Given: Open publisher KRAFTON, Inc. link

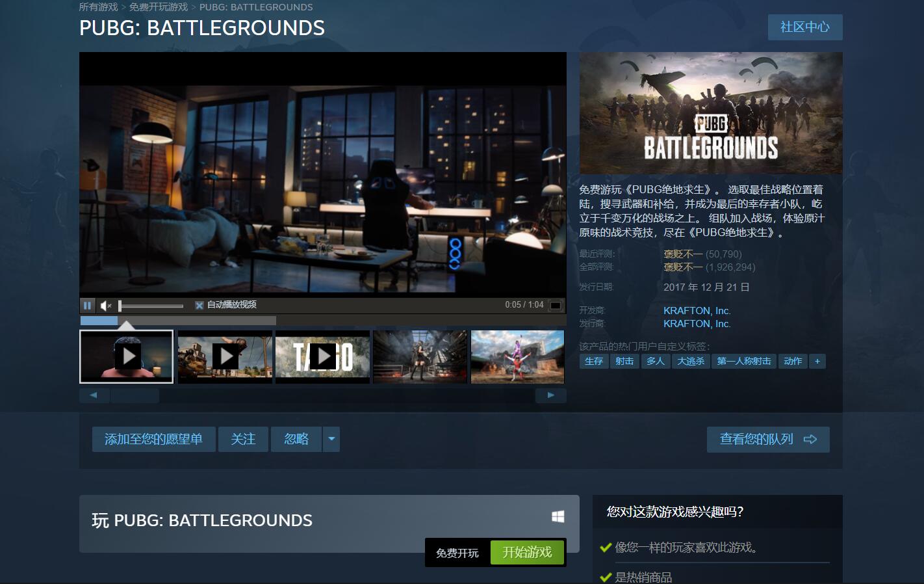Looking at the screenshot, I should 697,324.
